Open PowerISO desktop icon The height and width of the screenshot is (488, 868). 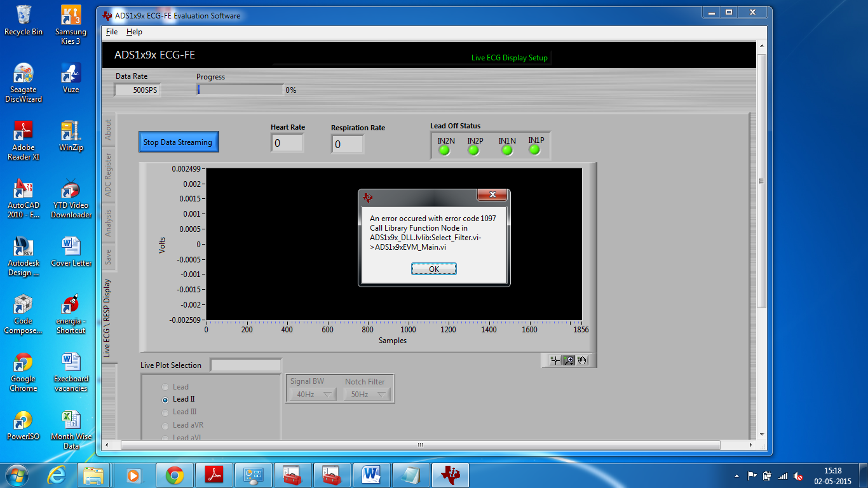click(x=24, y=425)
